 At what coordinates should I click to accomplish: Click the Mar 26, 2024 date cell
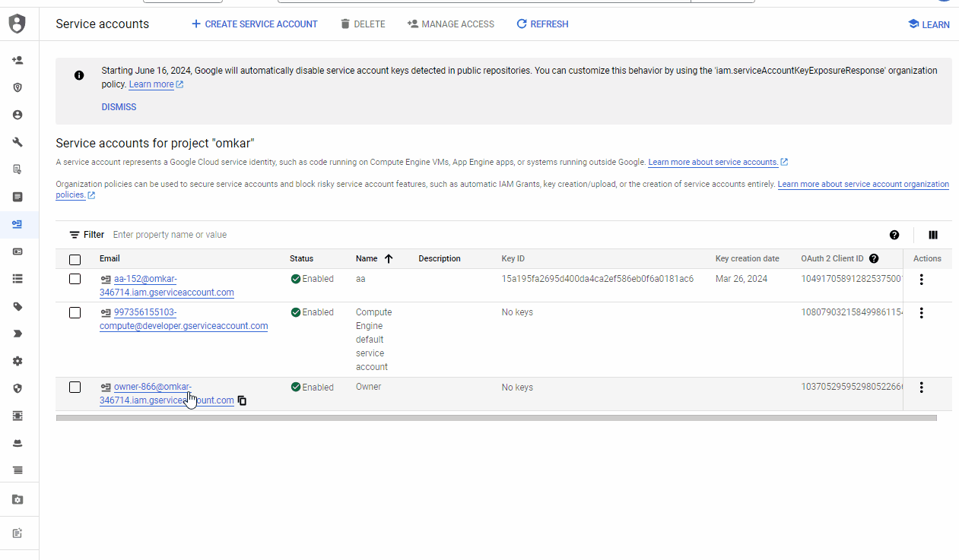(x=741, y=279)
